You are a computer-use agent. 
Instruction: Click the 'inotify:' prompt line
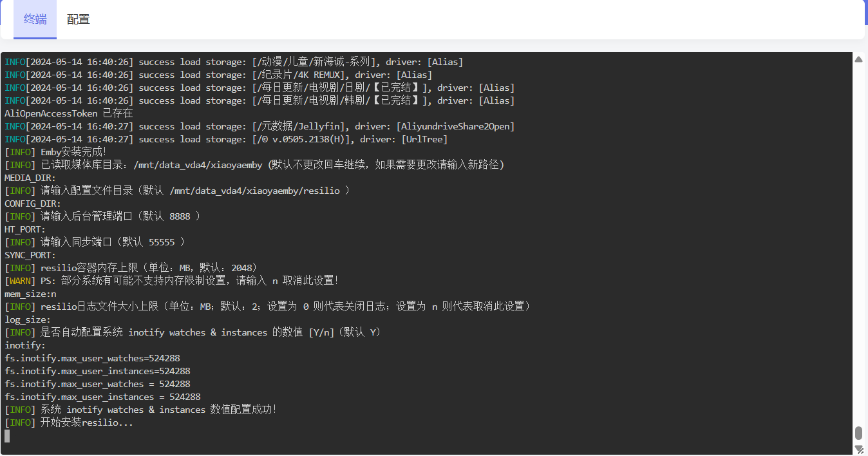pyautogui.click(x=25, y=346)
